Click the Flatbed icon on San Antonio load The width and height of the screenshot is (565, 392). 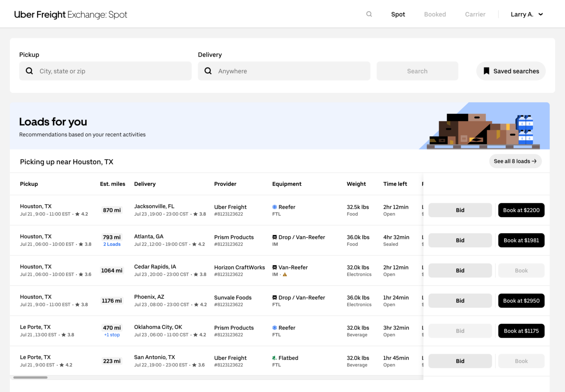tap(275, 358)
